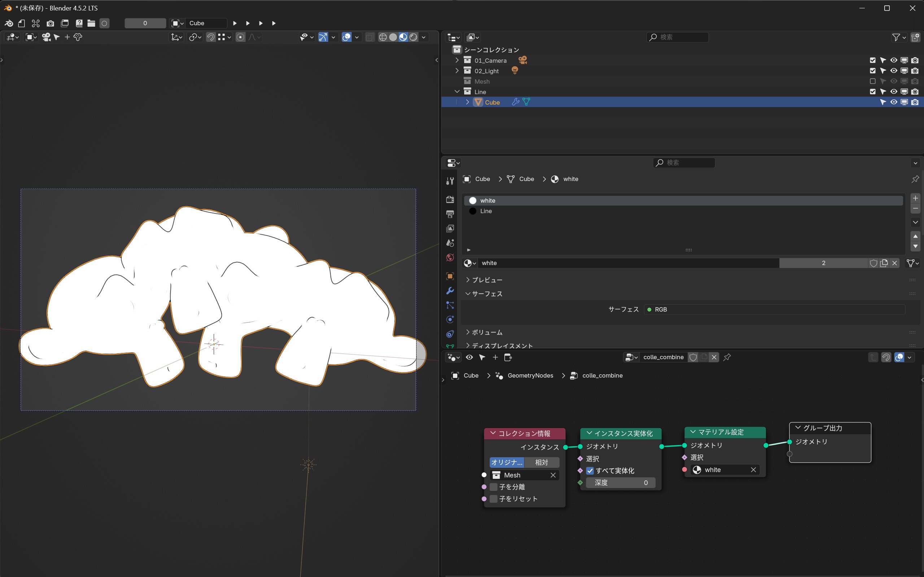Expand the 01_Camera collection
This screenshot has height=577, width=924.
point(457,60)
